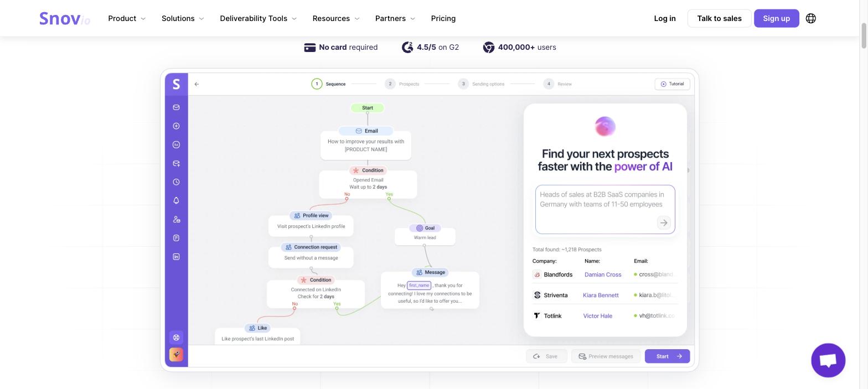
Task: Click the plus circle sidebar icon
Action: tap(176, 126)
